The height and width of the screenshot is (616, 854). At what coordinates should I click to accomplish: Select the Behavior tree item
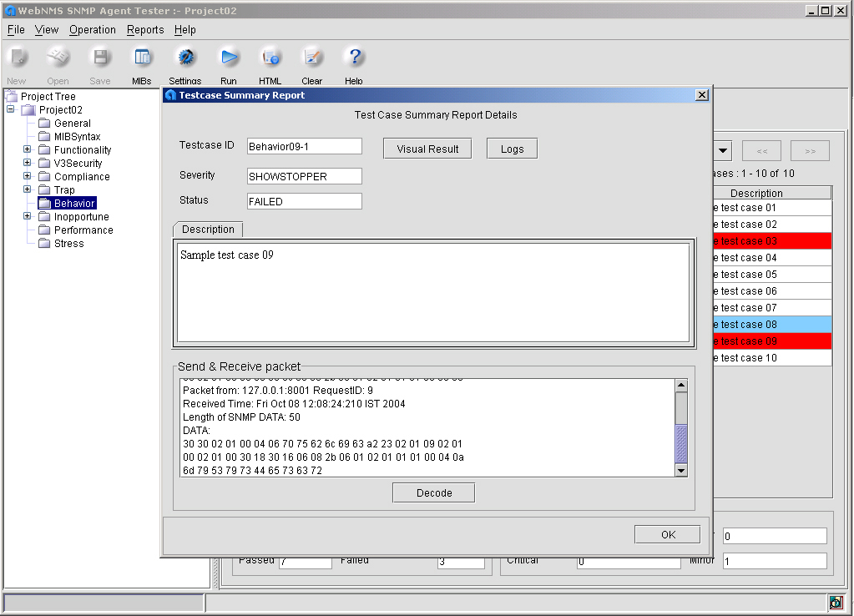pos(74,203)
